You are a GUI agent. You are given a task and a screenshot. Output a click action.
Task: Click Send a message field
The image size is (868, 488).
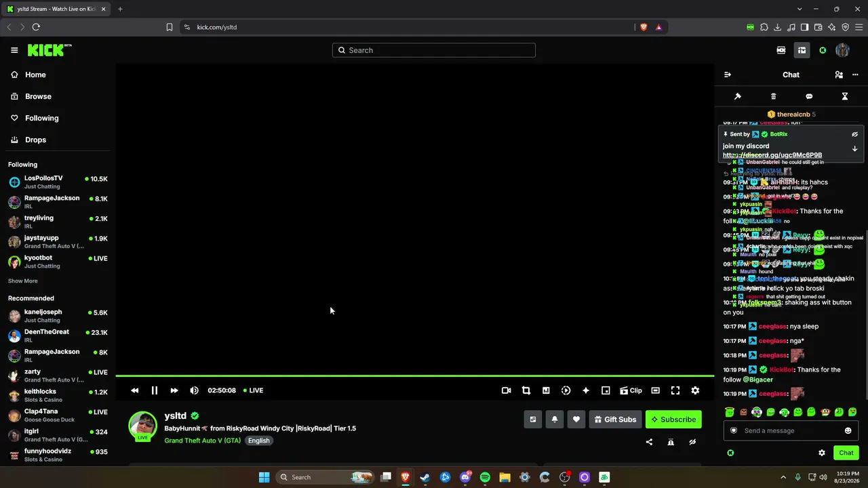coord(790,430)
